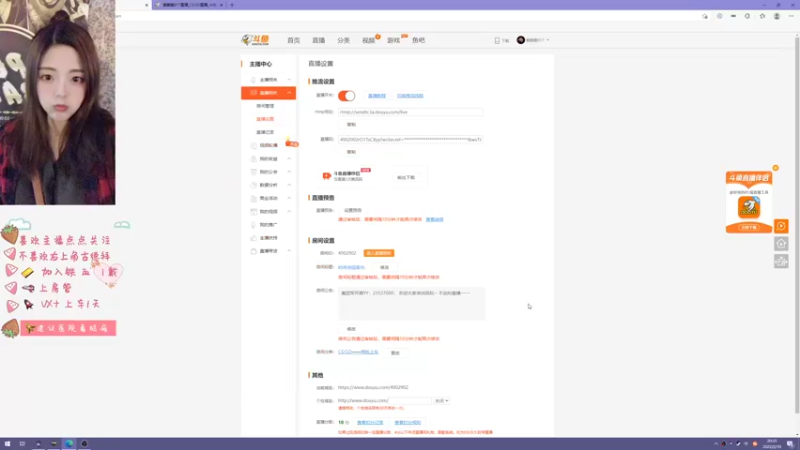Collapse the orange highlighted sidebar section chevron
The image size is (800, 450).
[289, 93]
